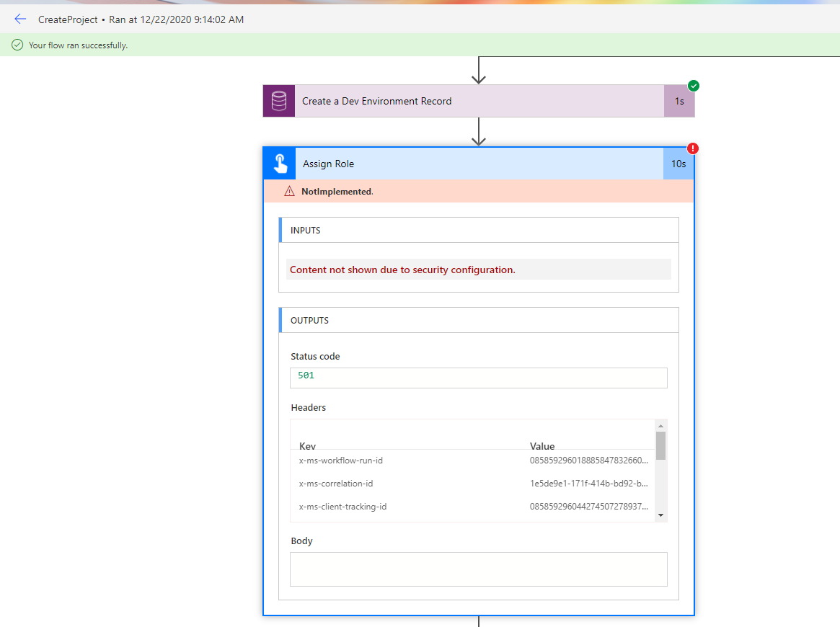
Task: Click the 1s duration badge
Action: (679, 101)
